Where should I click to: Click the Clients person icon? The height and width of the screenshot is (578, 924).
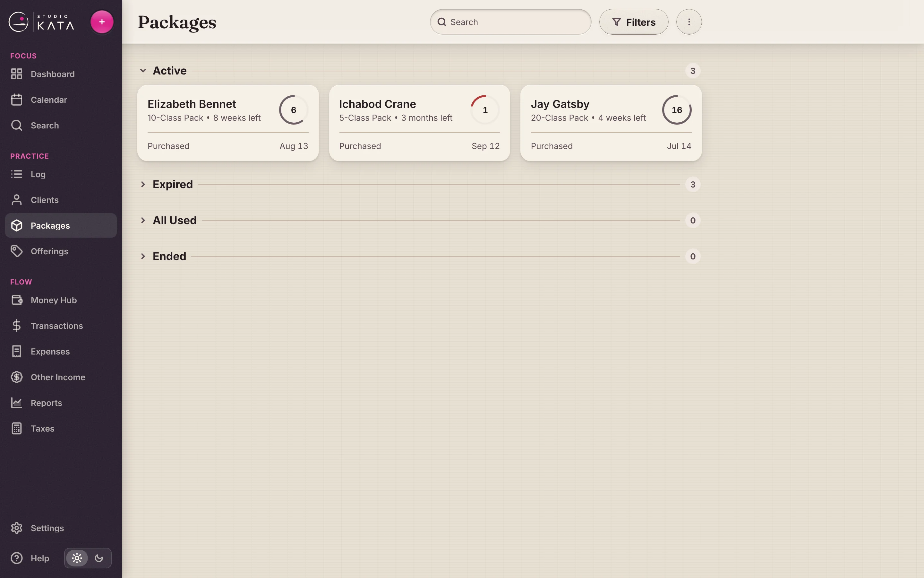pos(16,199)
